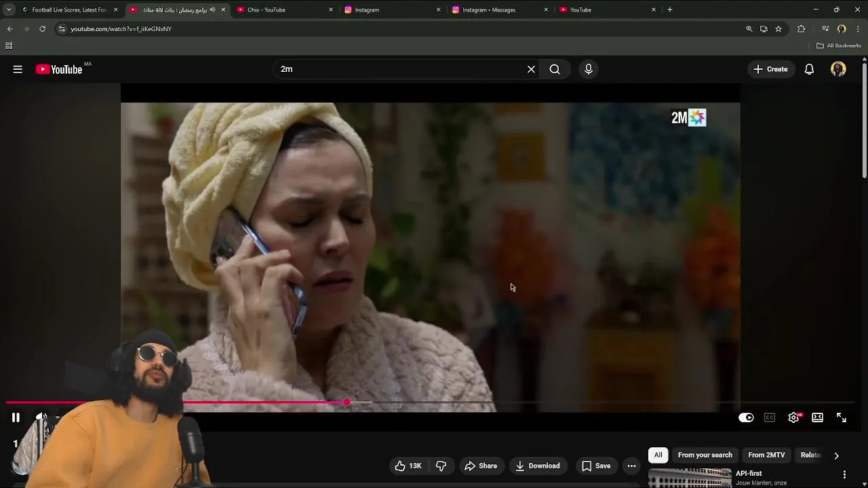Open the YouTube account avatar menu
Screen dimensions: 868x488
838,69
